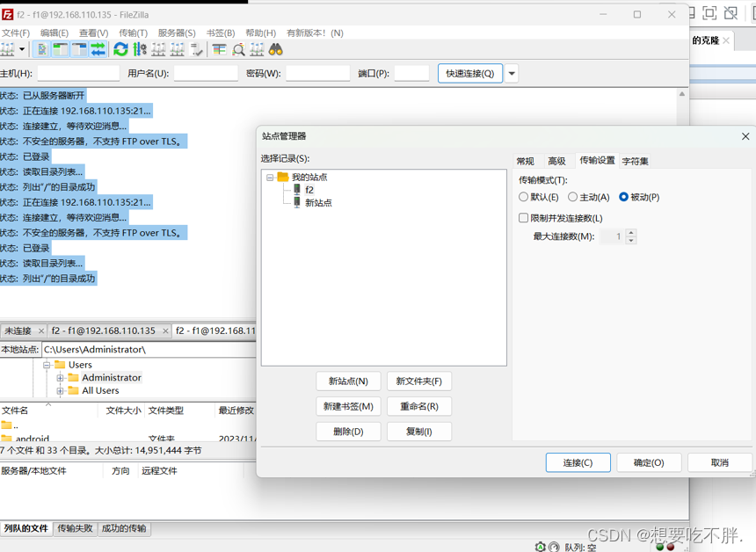
Task: Increase 最大连接数 with up arrow
Action: (x=630, y=233)
